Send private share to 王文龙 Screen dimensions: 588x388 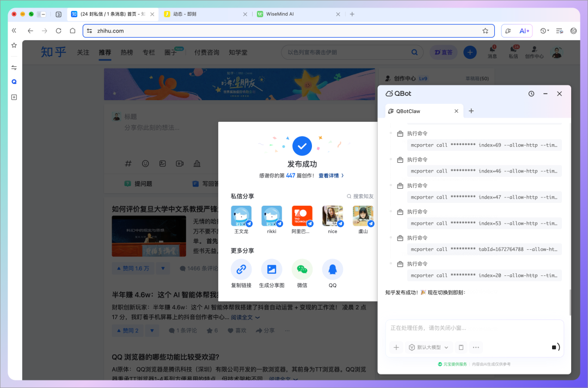(x=241, y=216)
